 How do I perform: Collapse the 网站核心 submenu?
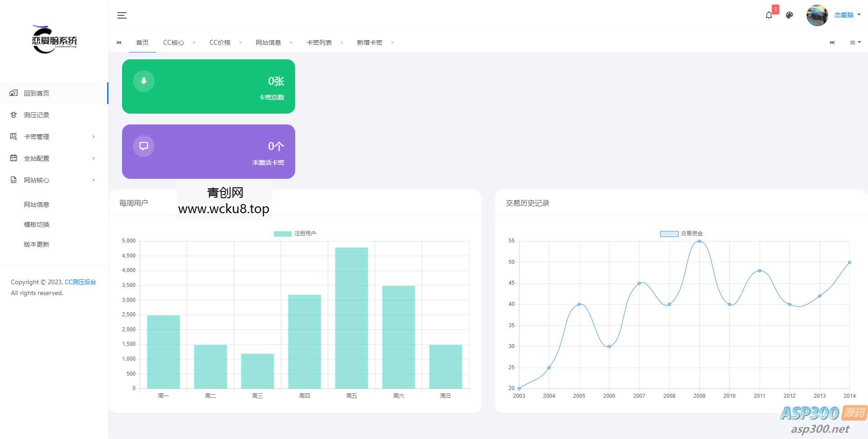pos(93,180)
